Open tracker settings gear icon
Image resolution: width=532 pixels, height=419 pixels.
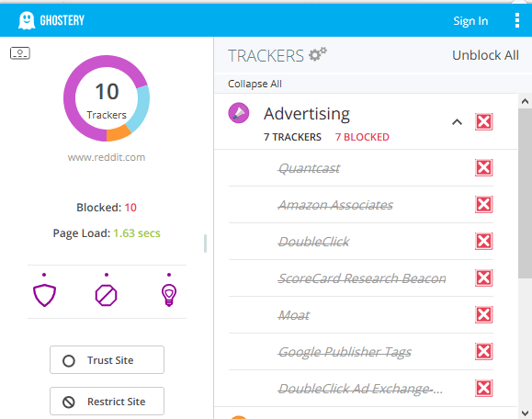(318, 54)
